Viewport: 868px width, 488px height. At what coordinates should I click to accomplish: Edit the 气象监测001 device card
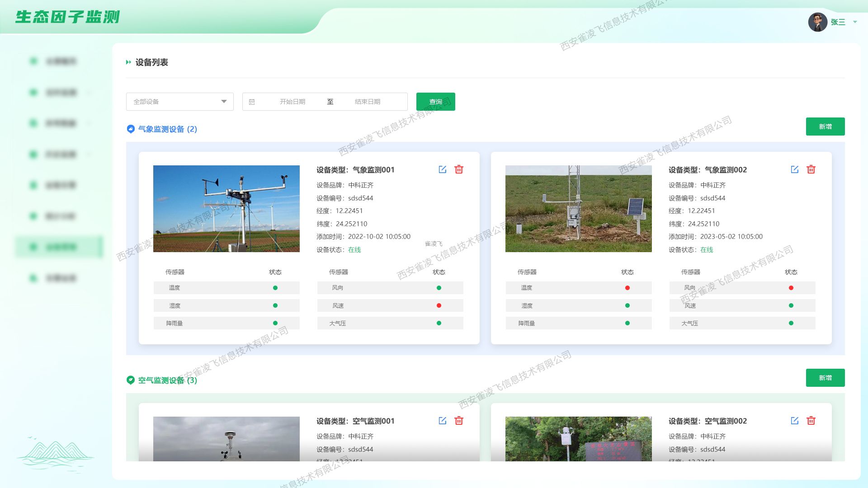point(442,169)
